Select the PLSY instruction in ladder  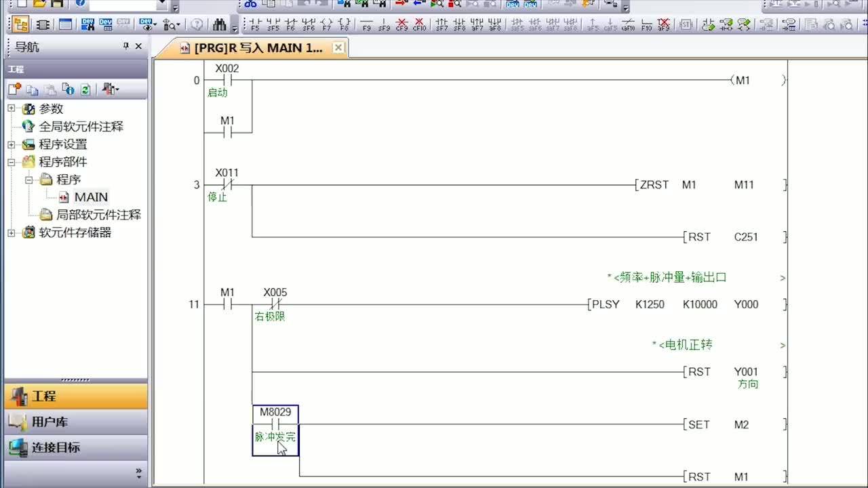606,304
